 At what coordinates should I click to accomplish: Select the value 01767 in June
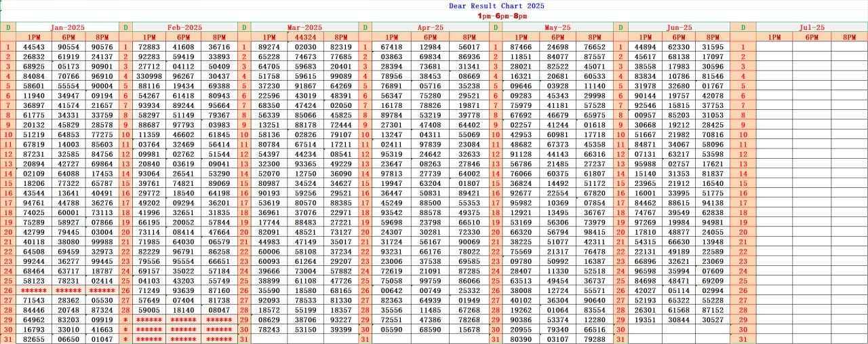[x=713, y=86]
